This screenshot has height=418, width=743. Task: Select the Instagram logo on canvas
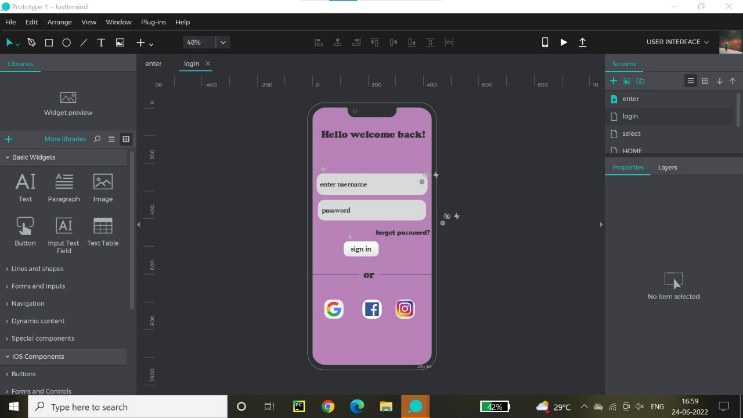tap(405, 309)
